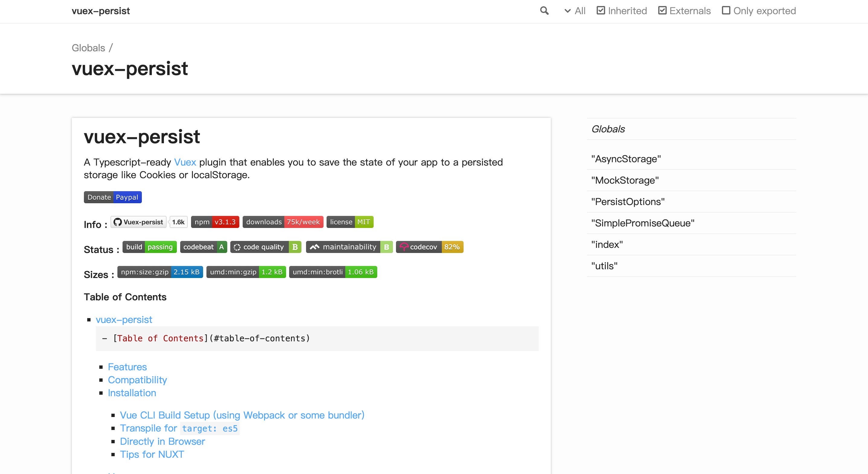Viewport: 868px width, 474px height.
Task: Open the "AsyncStorage" module entry
Action: tap(626, 159)
